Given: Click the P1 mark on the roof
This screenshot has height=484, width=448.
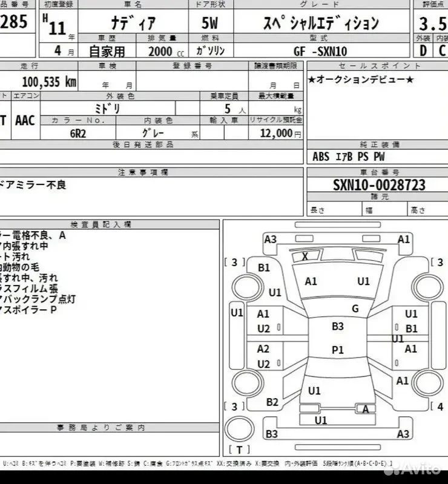Looking at the screenshot, I should pyautogui.click(x=338, y=350).
